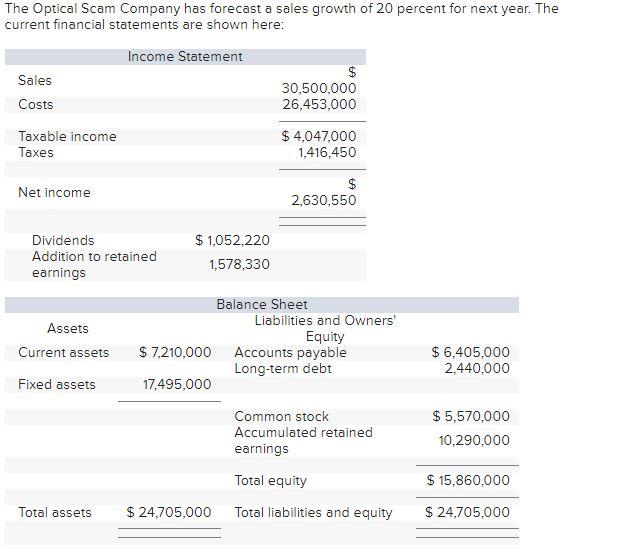
Task: Select the Net income figure 2,630,550
Action: 324,200
